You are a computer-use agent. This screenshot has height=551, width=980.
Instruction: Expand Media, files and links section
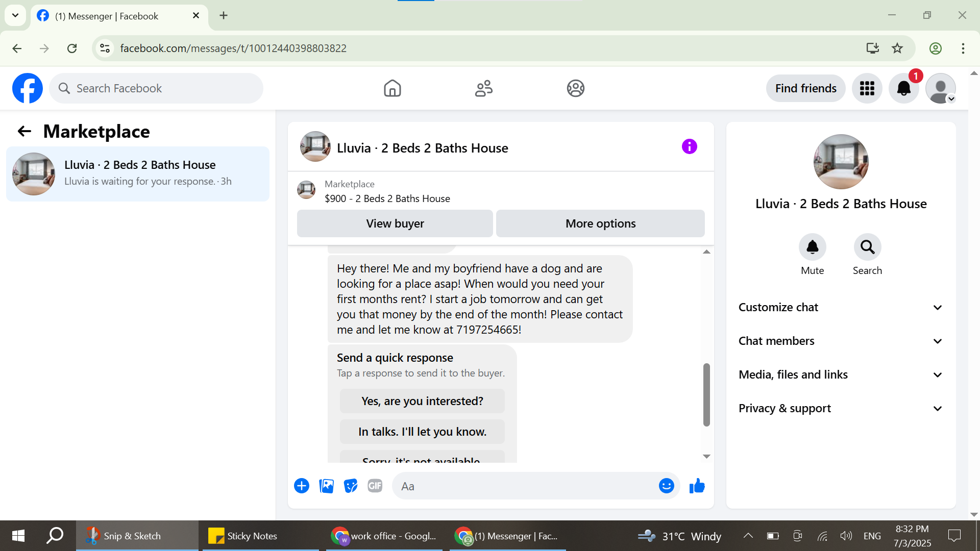pos(840,374)
